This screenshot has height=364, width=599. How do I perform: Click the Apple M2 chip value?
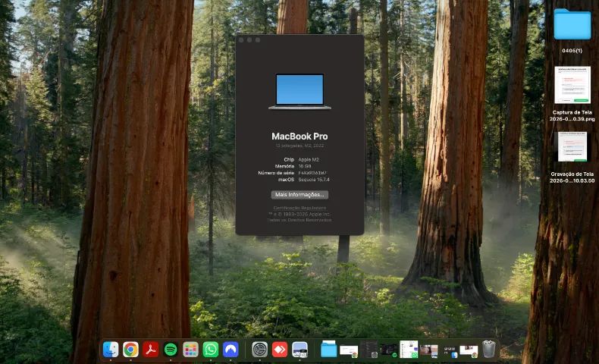309,160
